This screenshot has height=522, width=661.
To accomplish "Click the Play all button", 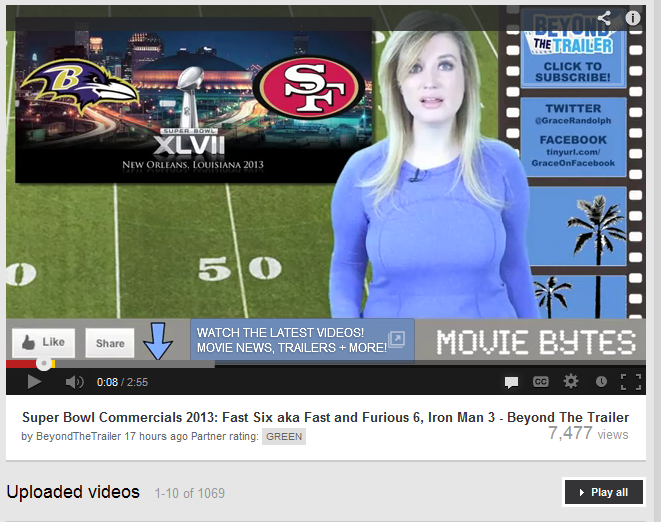I will pos(604,492).
